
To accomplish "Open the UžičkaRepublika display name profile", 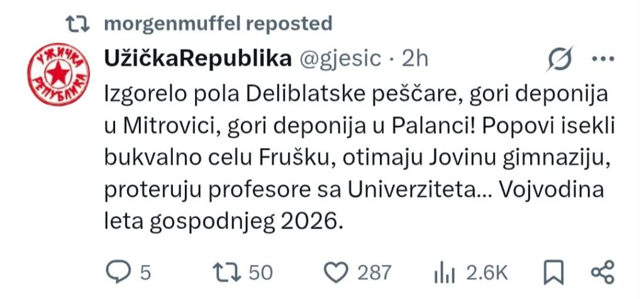I will (x=198, y=60).
